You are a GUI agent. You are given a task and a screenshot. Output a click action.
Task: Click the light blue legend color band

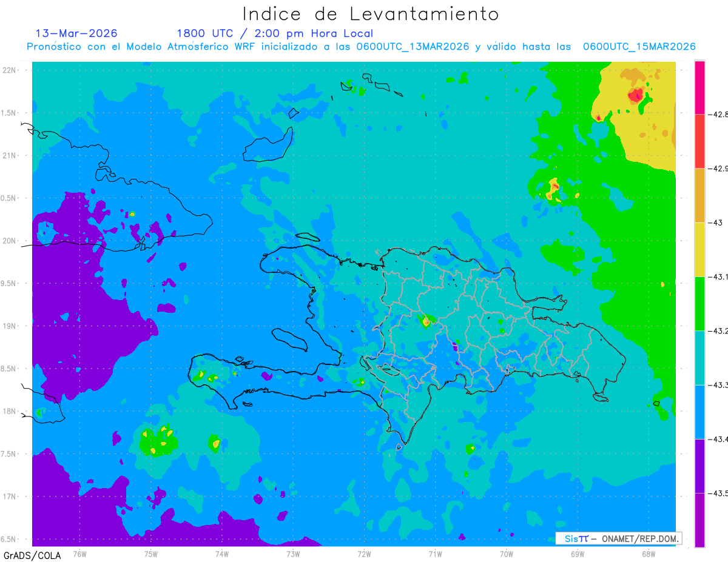click(699, 412)
